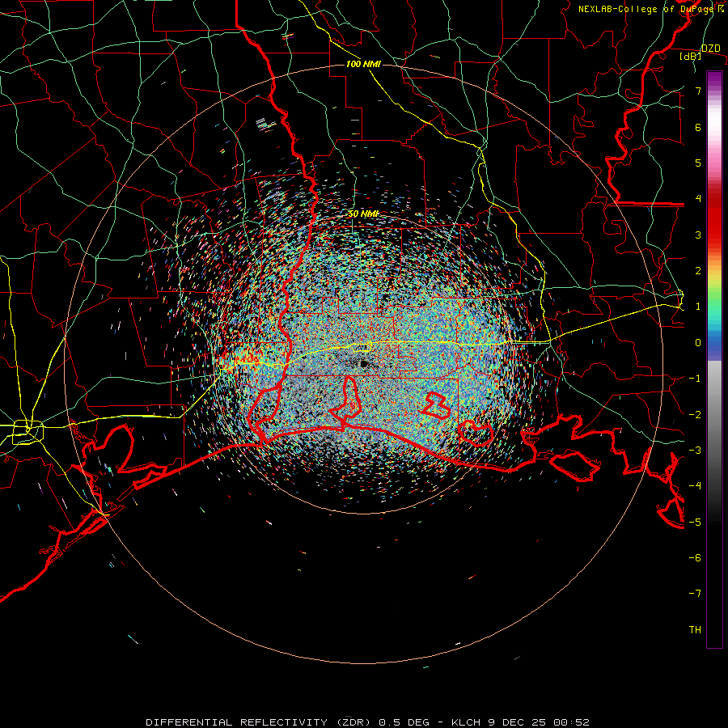728x728 pixels.
Task: Select the -5 tick label on color scale
Action: [x=695, y=523]
